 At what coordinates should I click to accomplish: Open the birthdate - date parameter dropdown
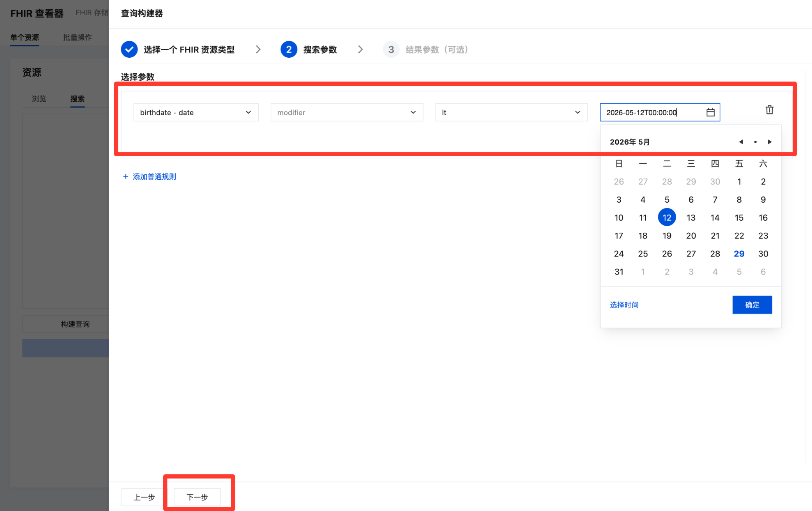[x=195, y=112]
